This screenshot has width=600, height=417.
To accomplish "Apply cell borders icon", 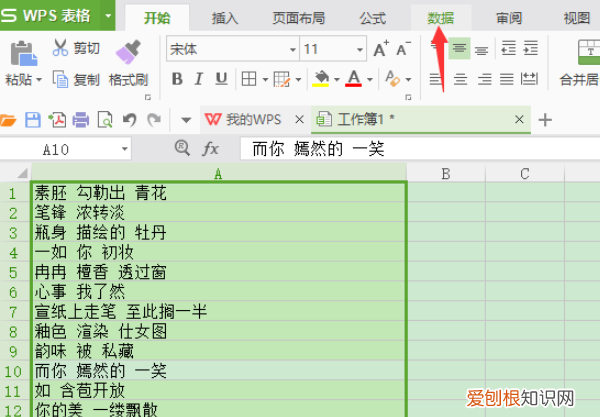I will 249,79.
